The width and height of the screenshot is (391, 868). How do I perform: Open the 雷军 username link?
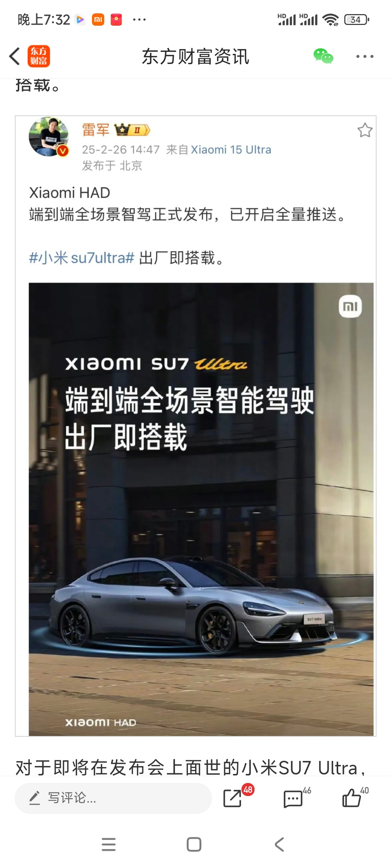click(96, 129)
